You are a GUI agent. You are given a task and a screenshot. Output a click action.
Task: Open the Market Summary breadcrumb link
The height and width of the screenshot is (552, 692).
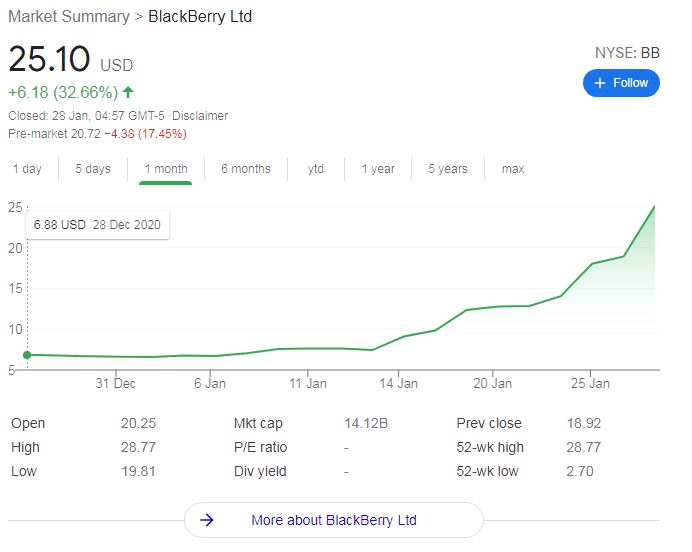[69, 17]
